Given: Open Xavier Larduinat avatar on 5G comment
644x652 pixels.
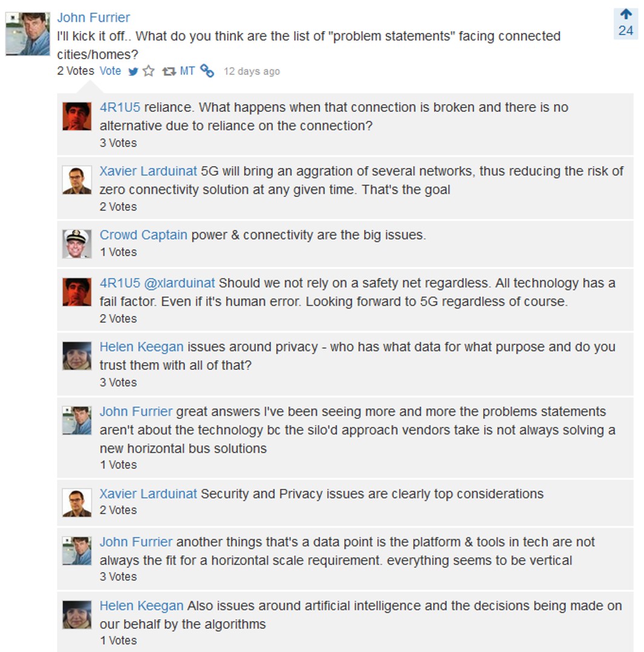Looking at the screenshot, I should click(x=77, y=180).
